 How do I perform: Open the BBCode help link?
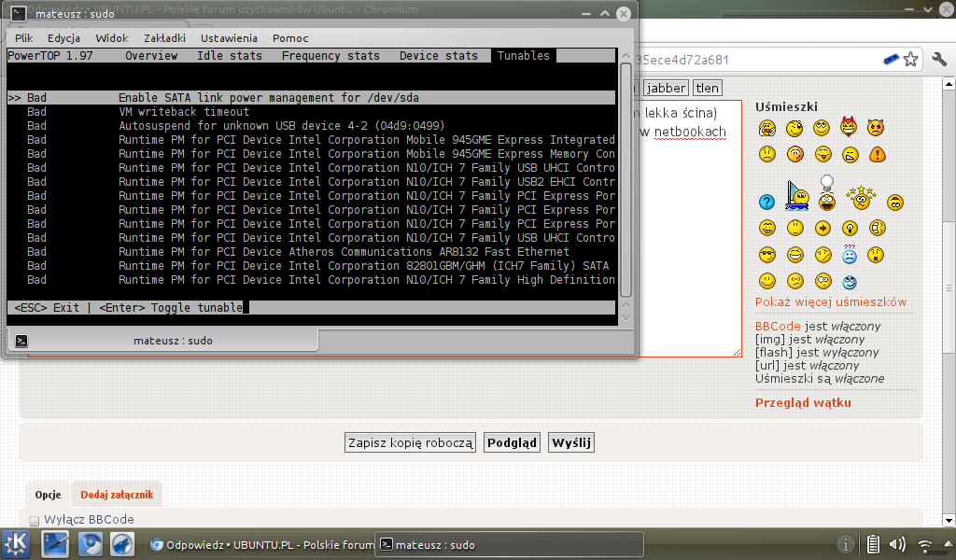pyautogui.click(x=778, y=326)
